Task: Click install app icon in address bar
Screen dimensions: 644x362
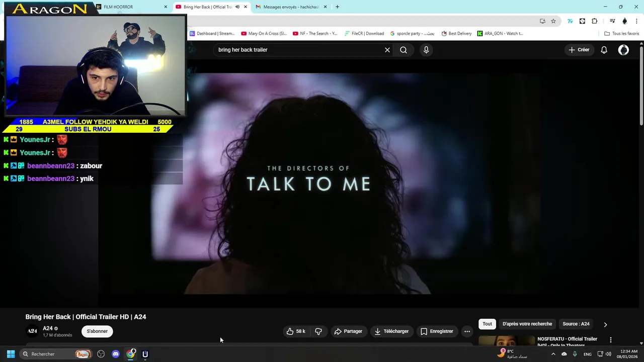Action: pos(542,21)
